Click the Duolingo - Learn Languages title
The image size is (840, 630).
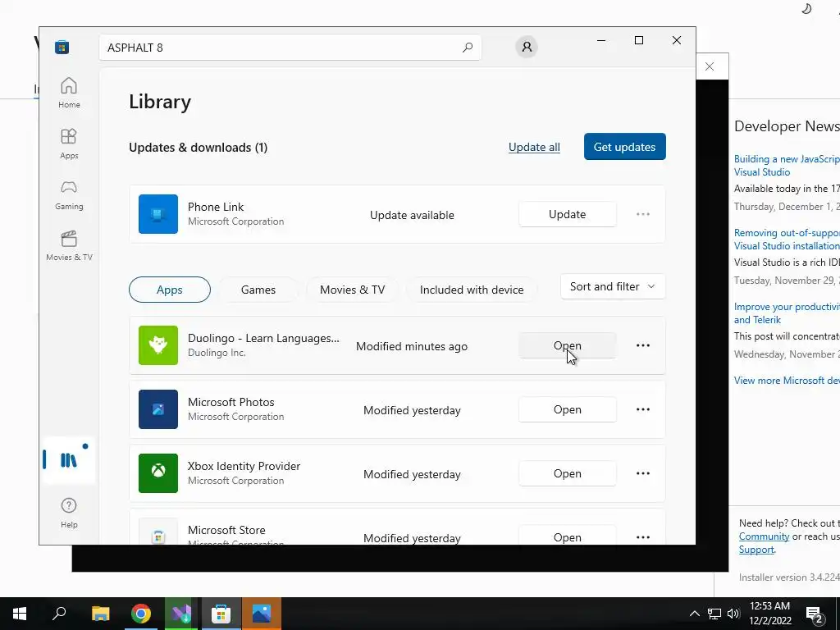pyautogui.click(x=263, y=339)
